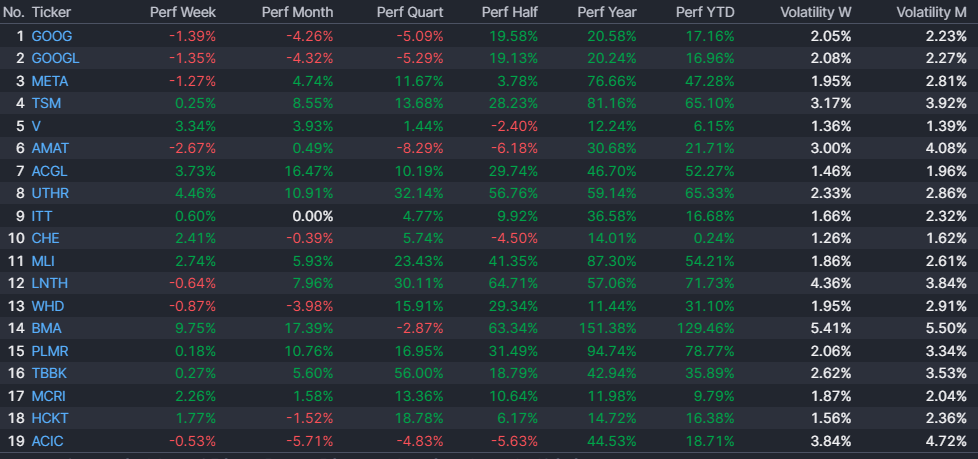Sort by Perf Quart column header
978x459 pixels.
pos(410,12)
